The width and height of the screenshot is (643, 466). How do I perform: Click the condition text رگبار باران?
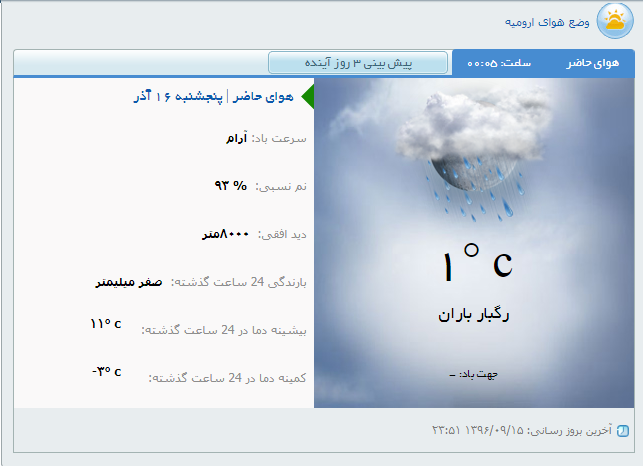pos(474,315)
